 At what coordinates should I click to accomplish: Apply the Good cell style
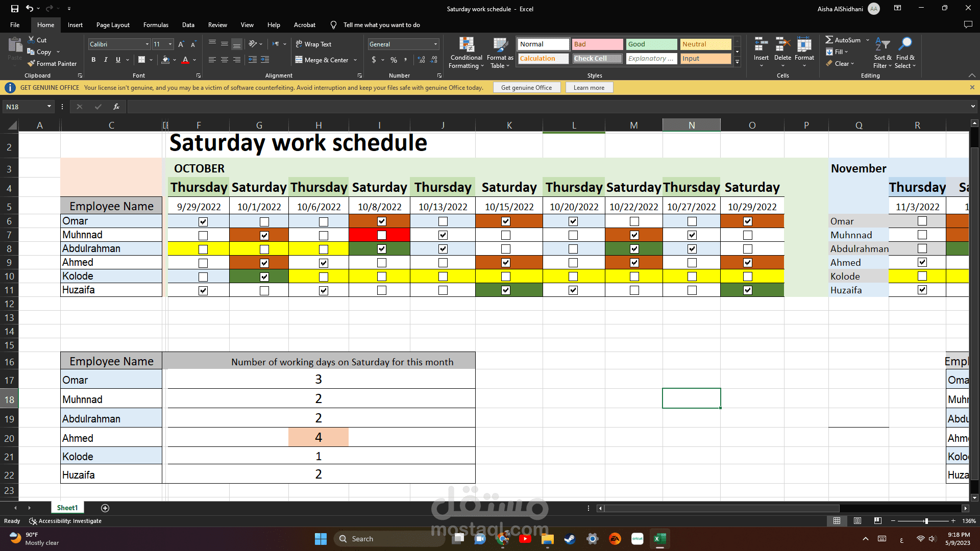click(651, 44)
